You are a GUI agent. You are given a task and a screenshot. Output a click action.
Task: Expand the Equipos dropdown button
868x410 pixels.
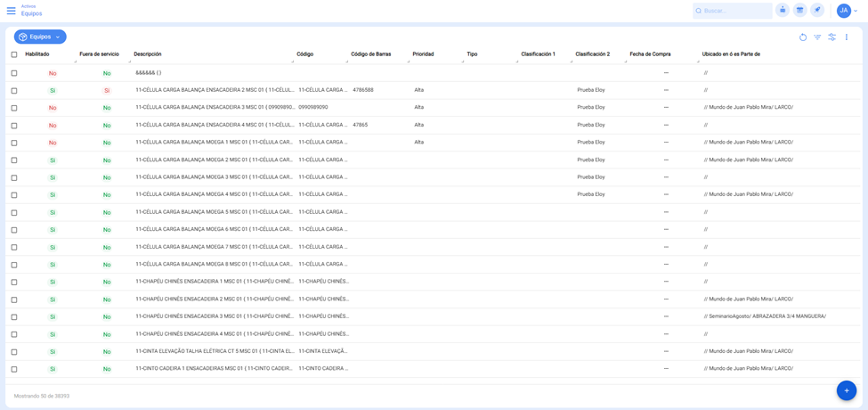pyautogui.click(x=40, y=37)
